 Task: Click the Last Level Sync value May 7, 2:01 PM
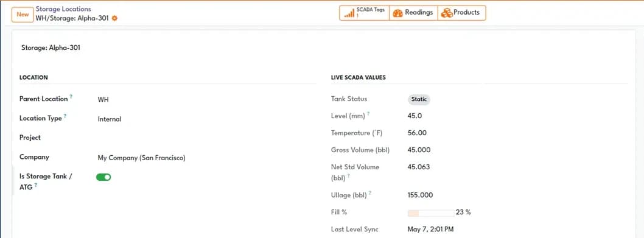click(430, 229)
